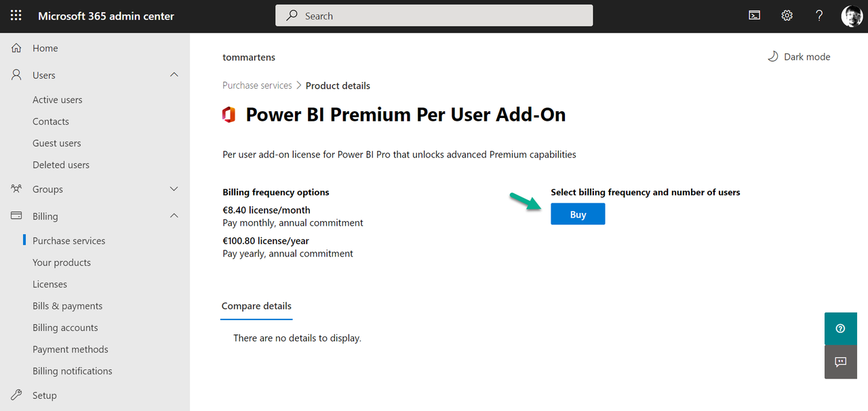The height and width of the screenshot is (411, 868).
Task: Collapse the Users navigation section
Action: [174, 75]
